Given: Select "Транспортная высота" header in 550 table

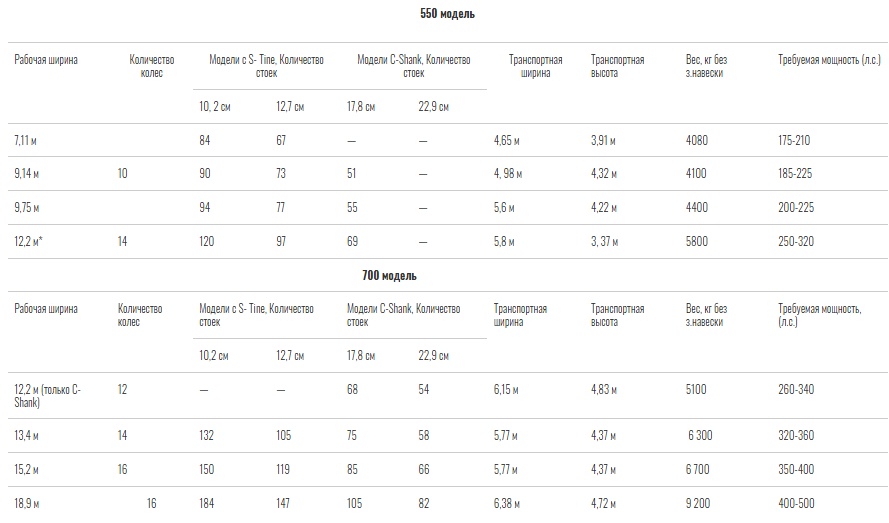Looking at the screenshot, I should pos(617,66).
